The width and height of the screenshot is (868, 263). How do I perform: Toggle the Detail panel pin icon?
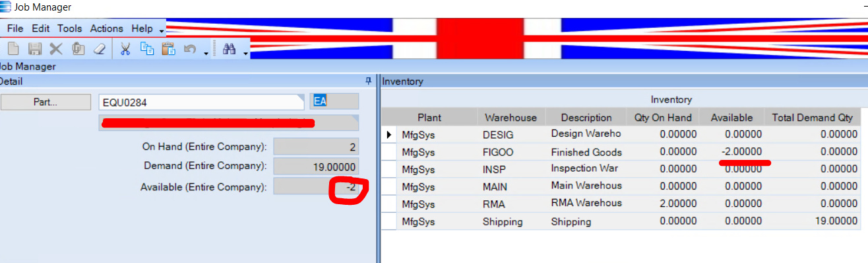368,81
